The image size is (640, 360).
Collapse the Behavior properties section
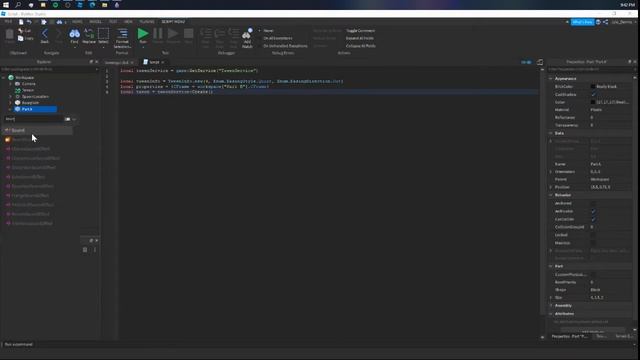(551, 195)
